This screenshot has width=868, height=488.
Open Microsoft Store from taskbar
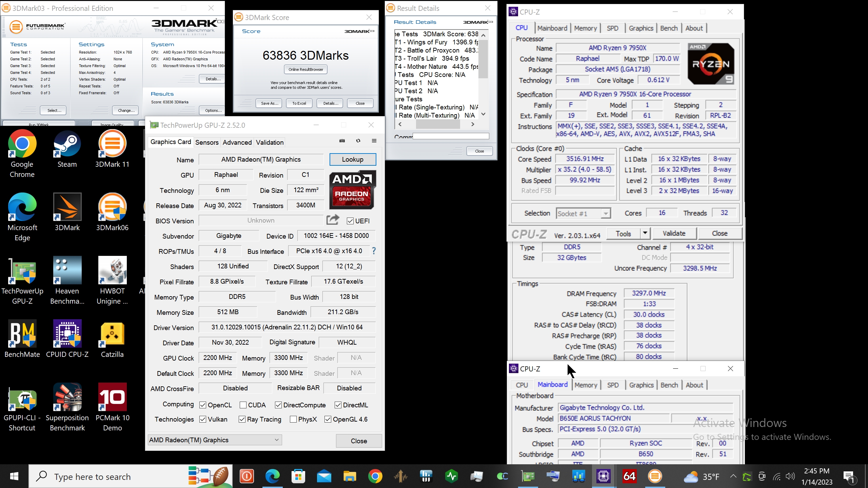point(298,476)
